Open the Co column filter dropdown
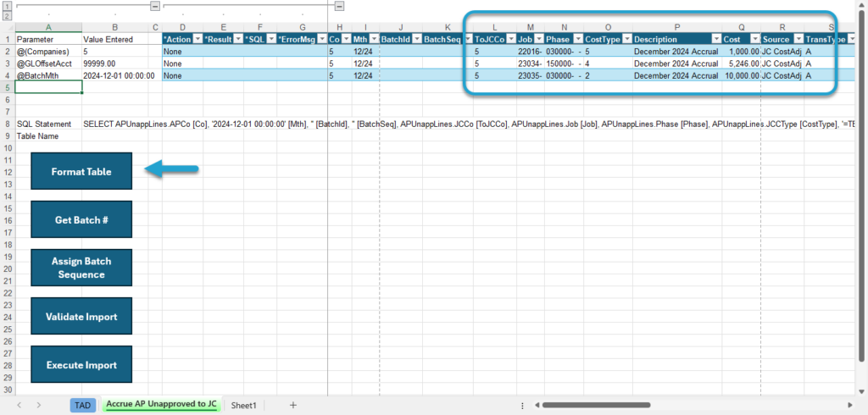 346,39
